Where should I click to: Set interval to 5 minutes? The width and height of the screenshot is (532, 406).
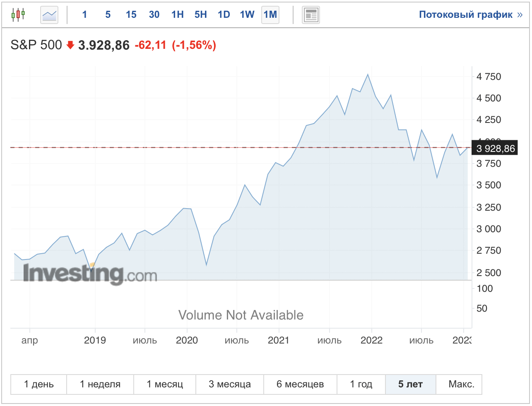coord(108,15)
